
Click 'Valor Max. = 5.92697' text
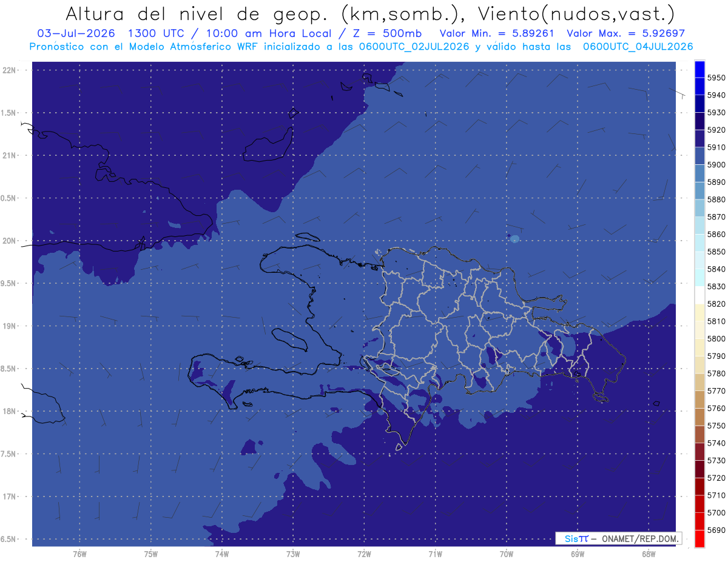coord(625,33)
